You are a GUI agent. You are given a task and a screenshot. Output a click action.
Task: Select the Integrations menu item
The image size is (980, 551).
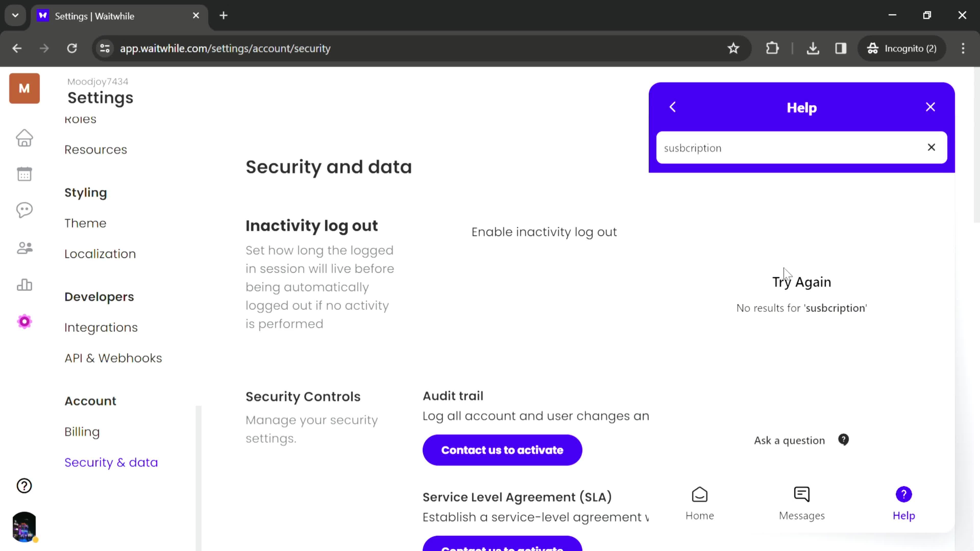[x=101, y=327]
